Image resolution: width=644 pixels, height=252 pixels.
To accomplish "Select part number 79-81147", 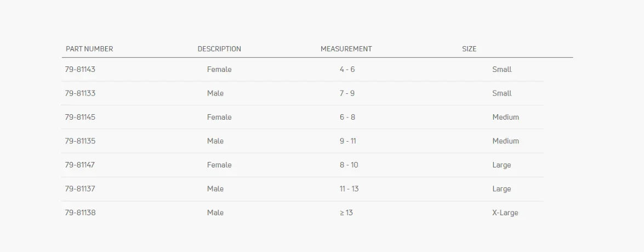I will pyautogui.click(x=80, y=165).
